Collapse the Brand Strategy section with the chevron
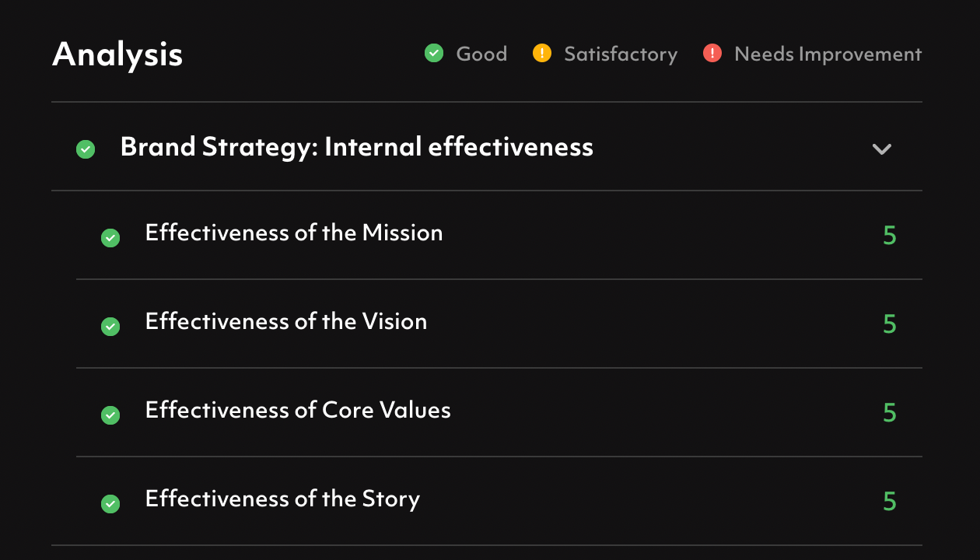This screenshot has height=560, width=980. coord(881,149)
